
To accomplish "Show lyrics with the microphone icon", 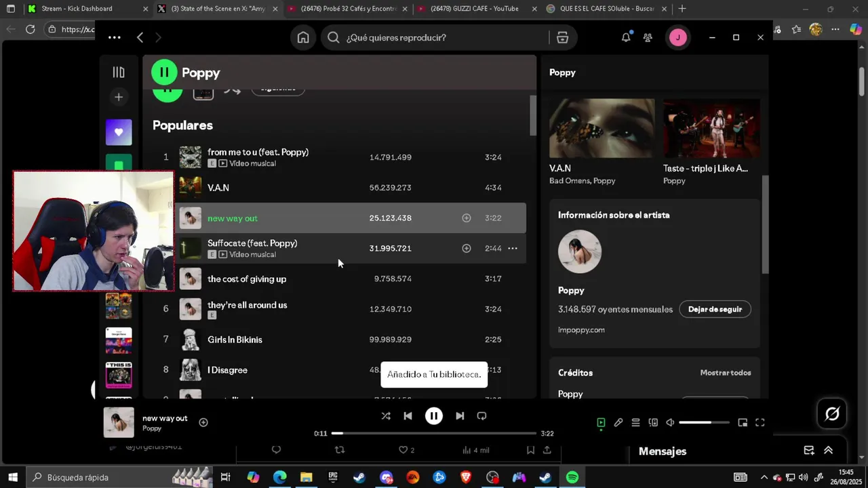I will coord(618,423).
